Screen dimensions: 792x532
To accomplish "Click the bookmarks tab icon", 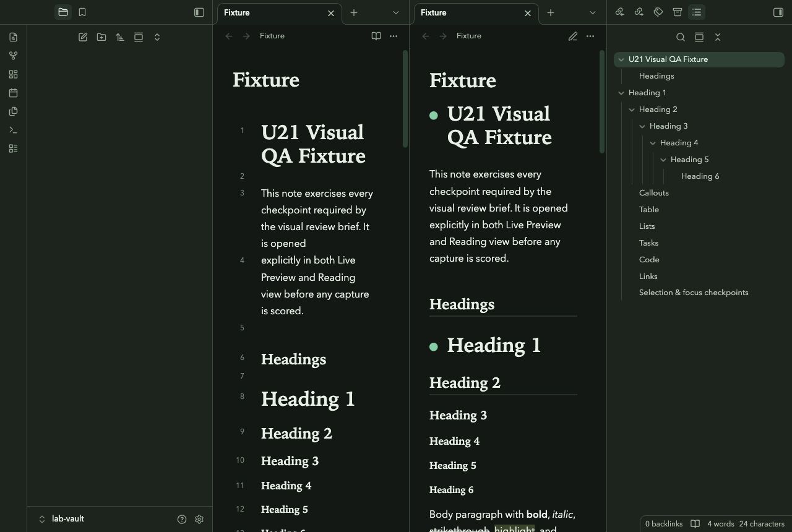I will point(82,12).
